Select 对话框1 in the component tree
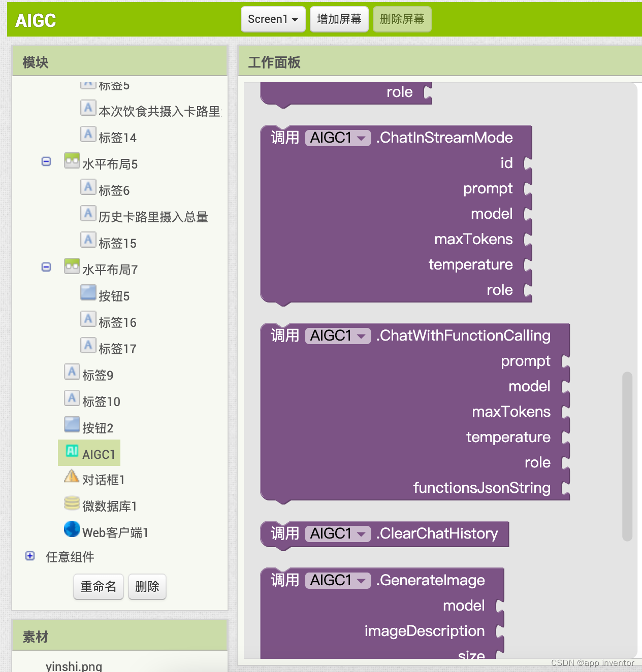The image size is (642, 672). click(103, 480)
